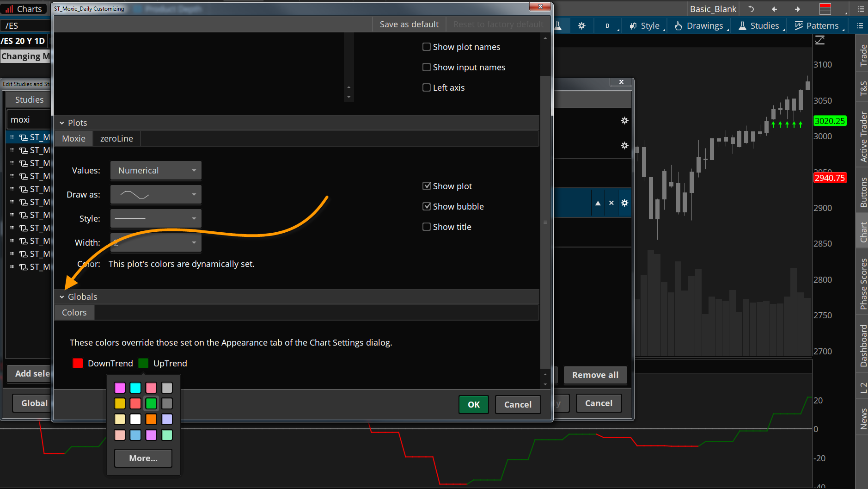868x489 pixels.
Task: Switch to the zeroLine plot tab
Action: coord(116,138)
